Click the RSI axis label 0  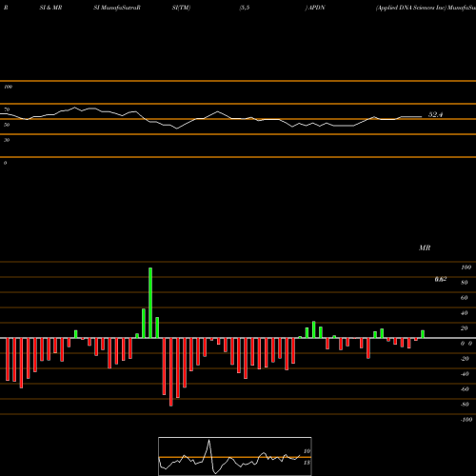pos(5,163)
